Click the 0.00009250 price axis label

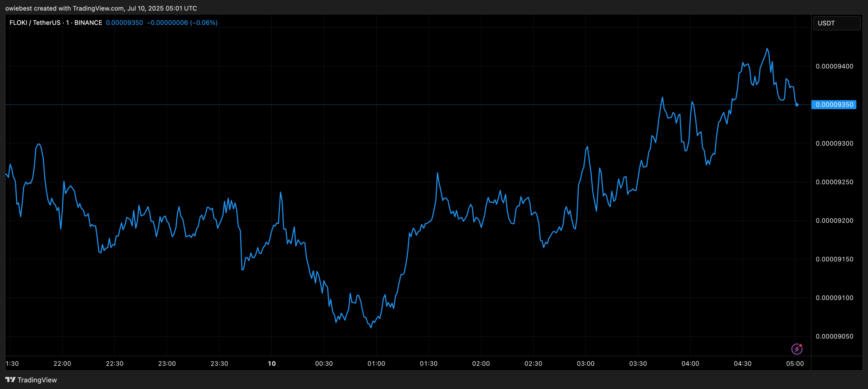point(834,182)
